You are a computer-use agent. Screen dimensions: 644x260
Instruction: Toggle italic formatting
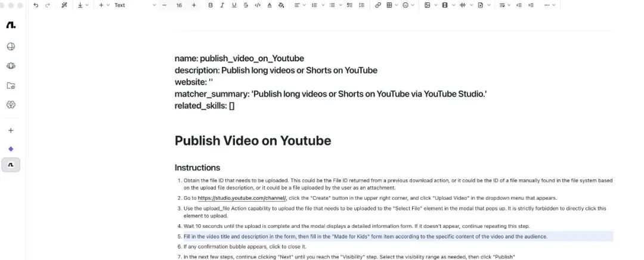(x=222, y=5)
